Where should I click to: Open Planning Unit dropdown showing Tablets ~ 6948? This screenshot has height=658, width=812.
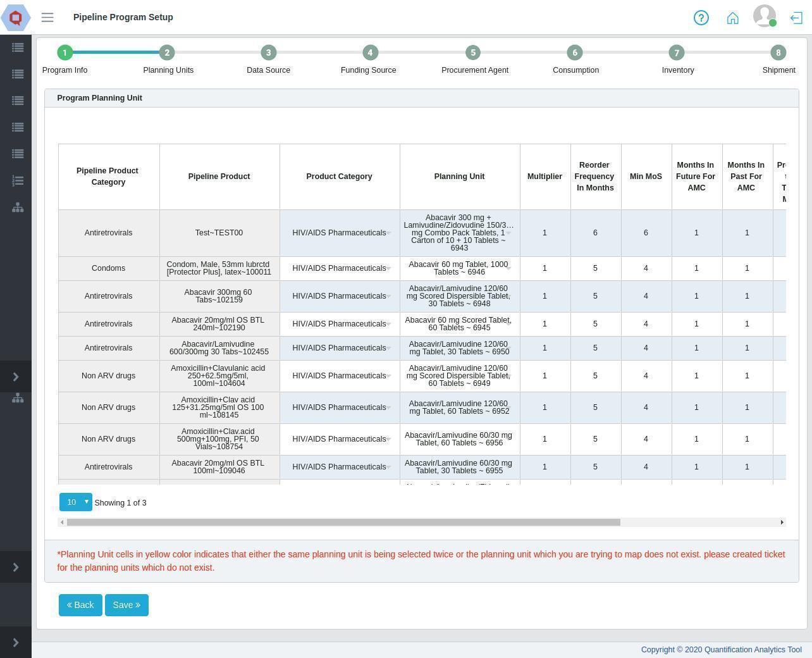460,296
